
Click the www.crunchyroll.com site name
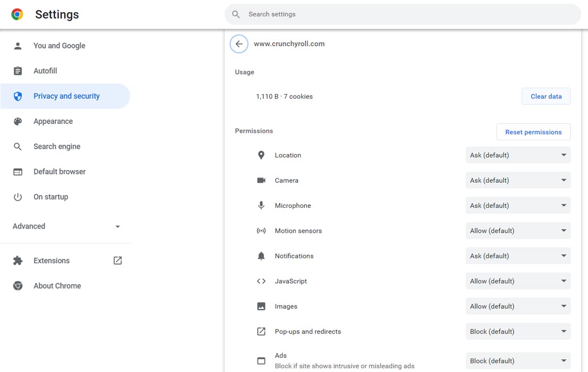pos(289,44)
